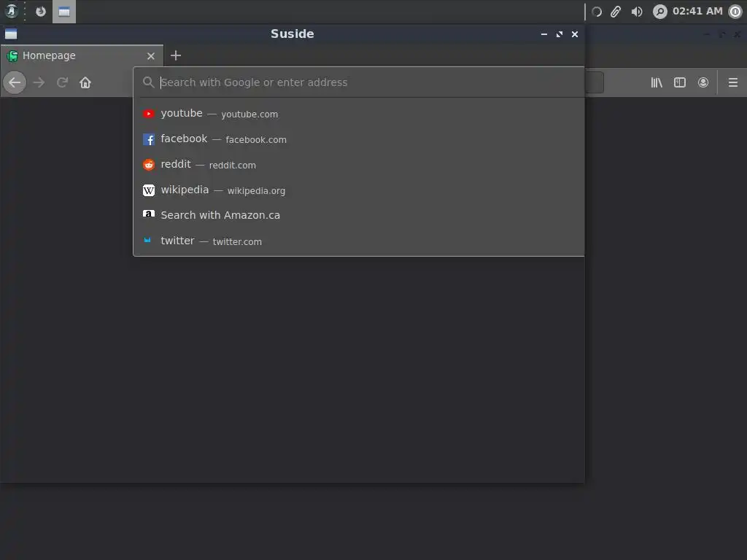The image size is (747, 560).
Task: Close the Suside window
Action: click(575, 34)
